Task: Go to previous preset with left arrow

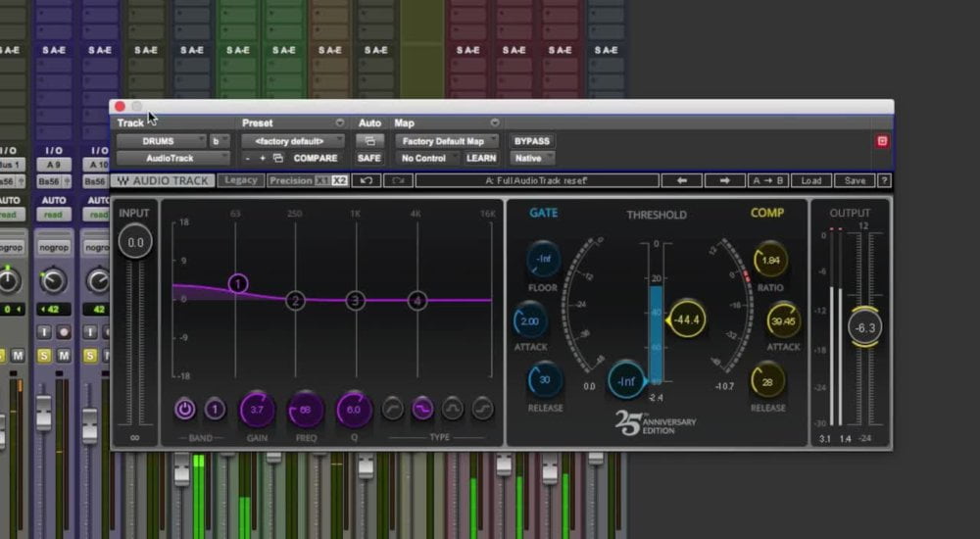Action: pos(682,180)
